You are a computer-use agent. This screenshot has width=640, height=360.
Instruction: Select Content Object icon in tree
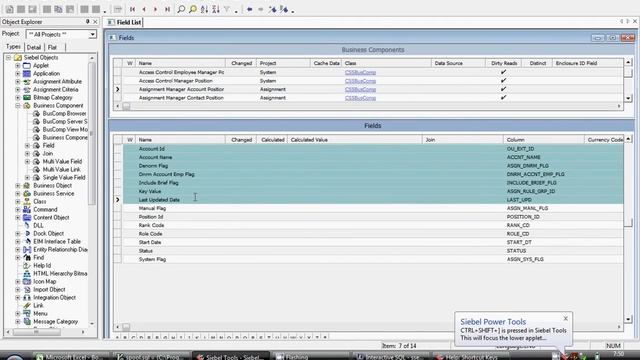point(27,218)
